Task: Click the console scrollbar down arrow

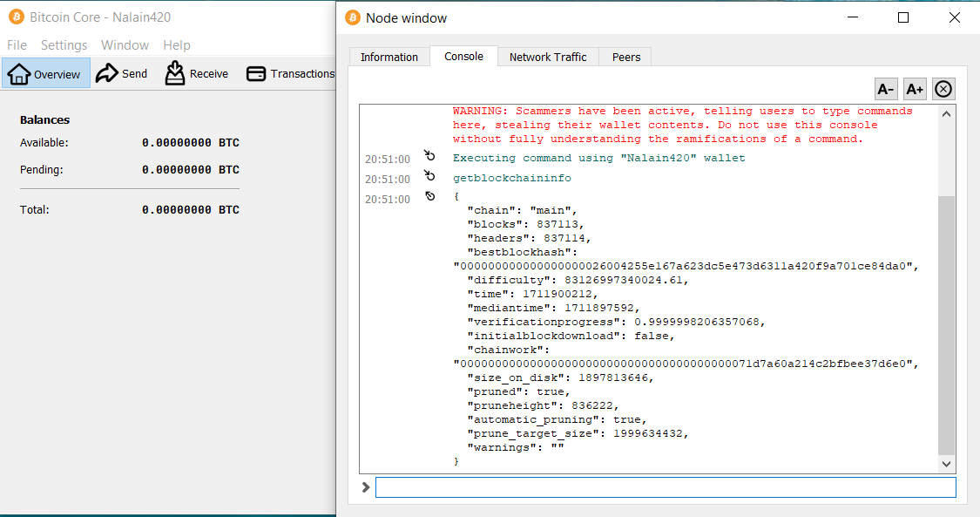Action: pyautogui.click(x=946, y=464)
